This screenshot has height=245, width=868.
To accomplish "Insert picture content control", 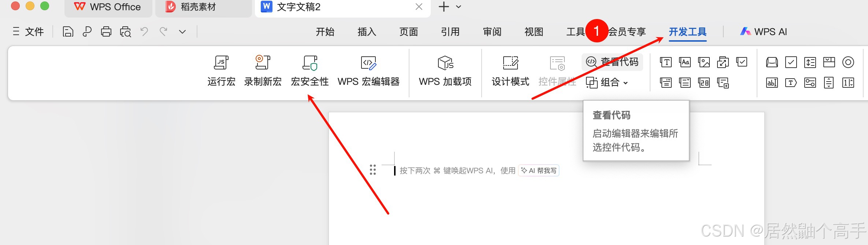I will click(x=704, y=62).
